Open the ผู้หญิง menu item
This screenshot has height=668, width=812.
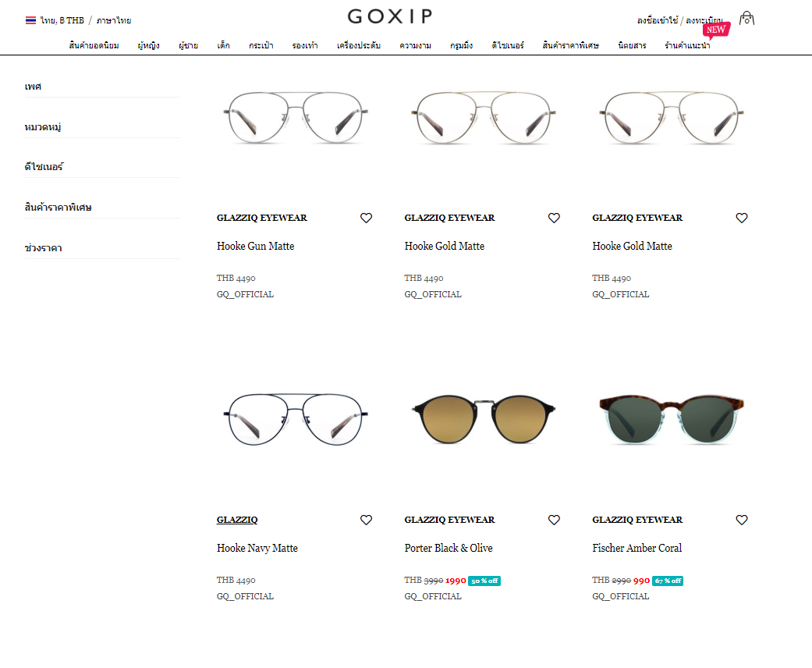click(149, 45)
